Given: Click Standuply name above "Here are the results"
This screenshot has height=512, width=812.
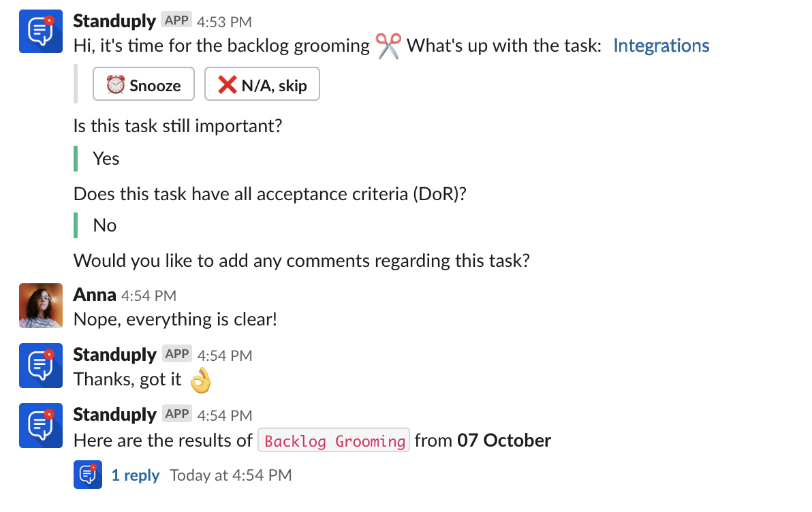Looking at the screenshot, I should [x=114, y=415].
